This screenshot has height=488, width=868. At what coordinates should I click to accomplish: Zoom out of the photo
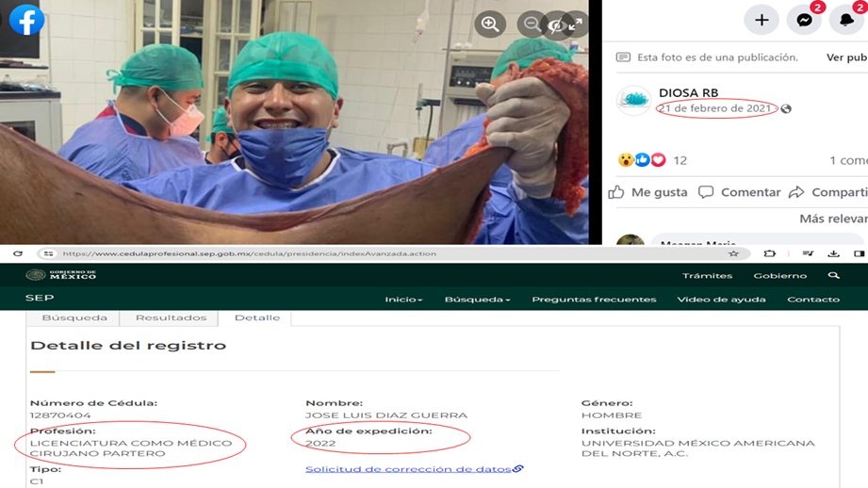click(532, 24)
